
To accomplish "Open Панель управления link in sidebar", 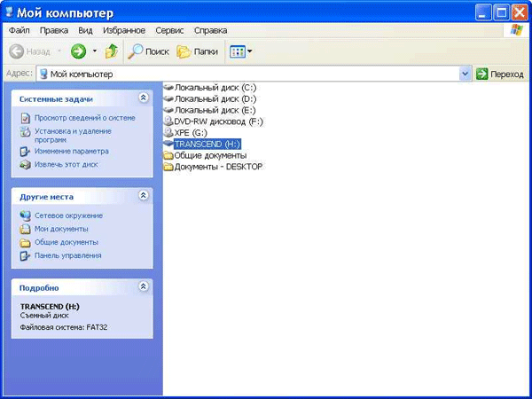I will [x=67, y=255].
